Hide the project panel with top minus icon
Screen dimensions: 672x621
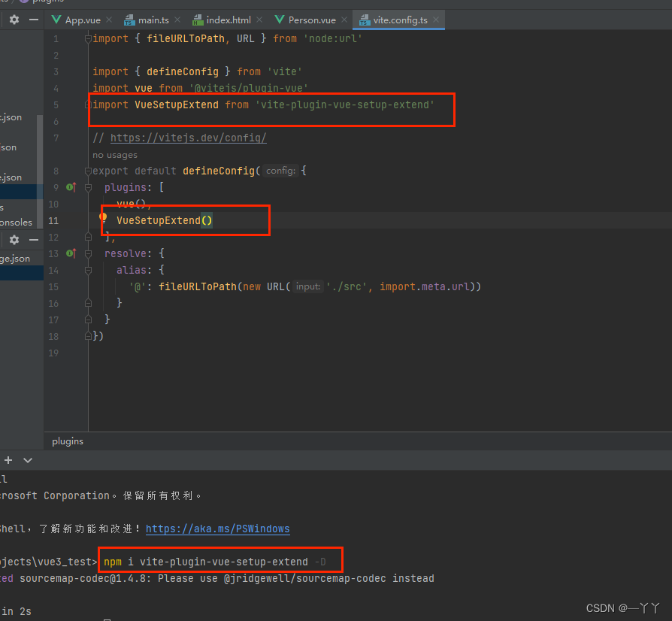34,20
